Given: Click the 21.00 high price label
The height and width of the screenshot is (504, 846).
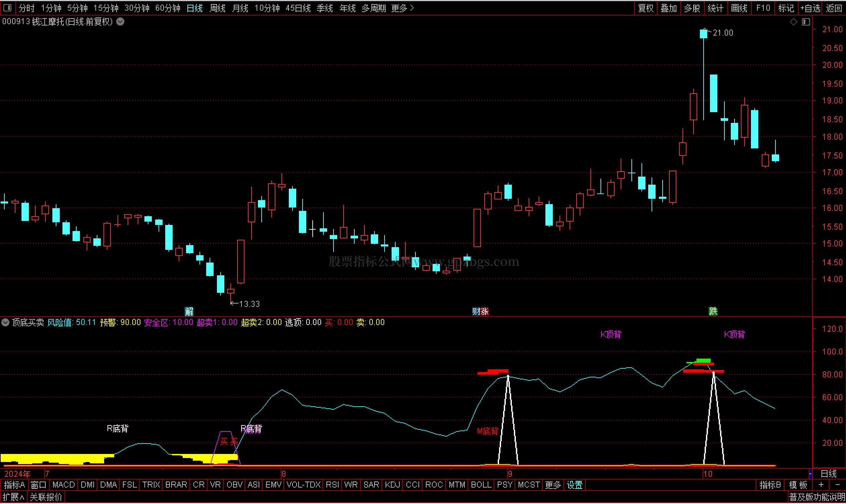Looking at the screenshot, I should pyautogui.click(x=723, y=33).
